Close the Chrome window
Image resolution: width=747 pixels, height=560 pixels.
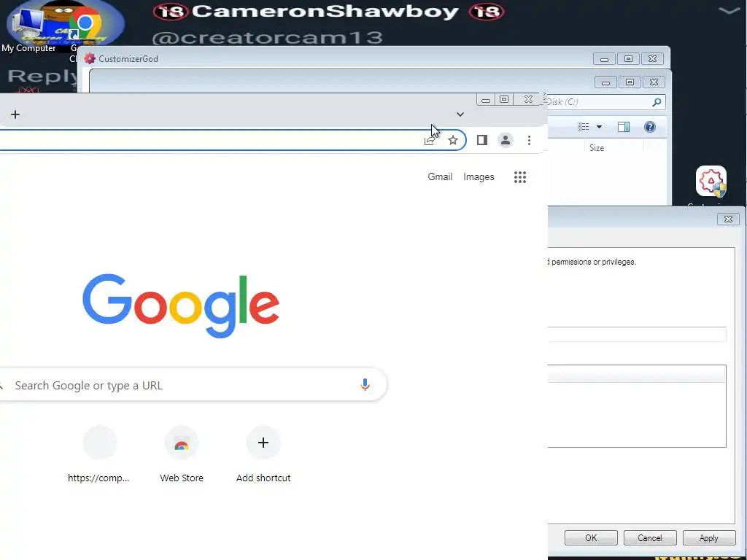(x=528, y=99)
